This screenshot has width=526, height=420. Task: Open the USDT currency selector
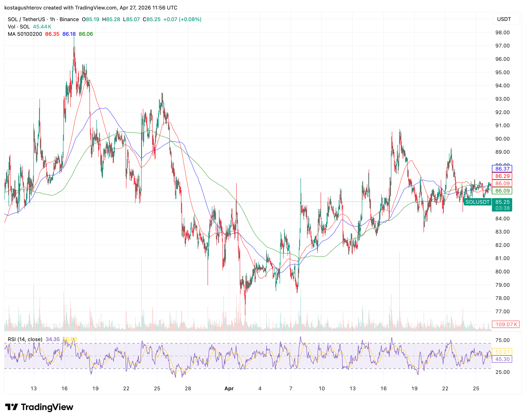[504, 19]
